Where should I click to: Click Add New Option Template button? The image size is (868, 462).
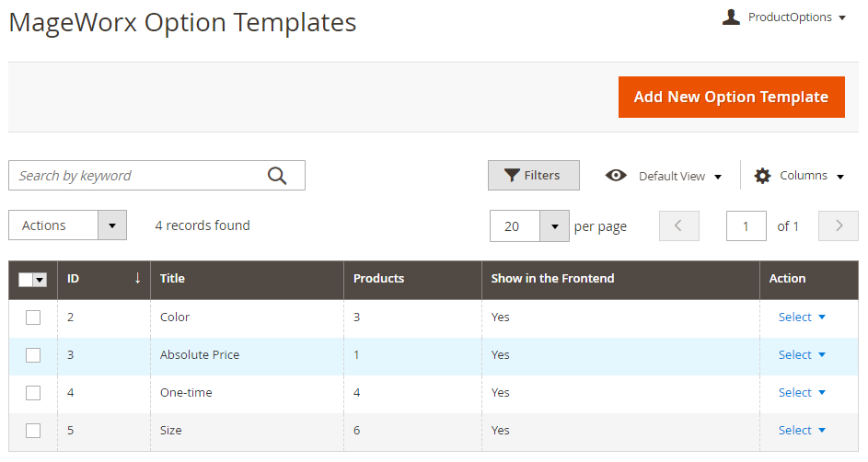pyautogui.click(x=731, y=97)
